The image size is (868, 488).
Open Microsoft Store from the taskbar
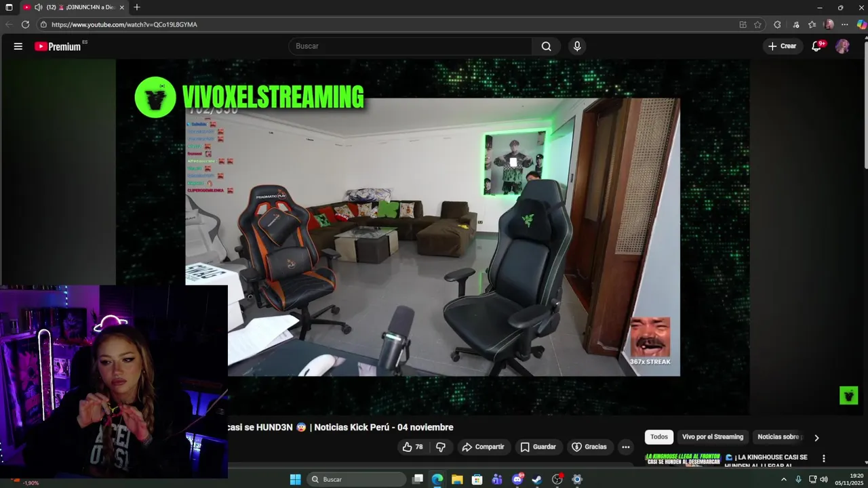[x=477, y=479]
